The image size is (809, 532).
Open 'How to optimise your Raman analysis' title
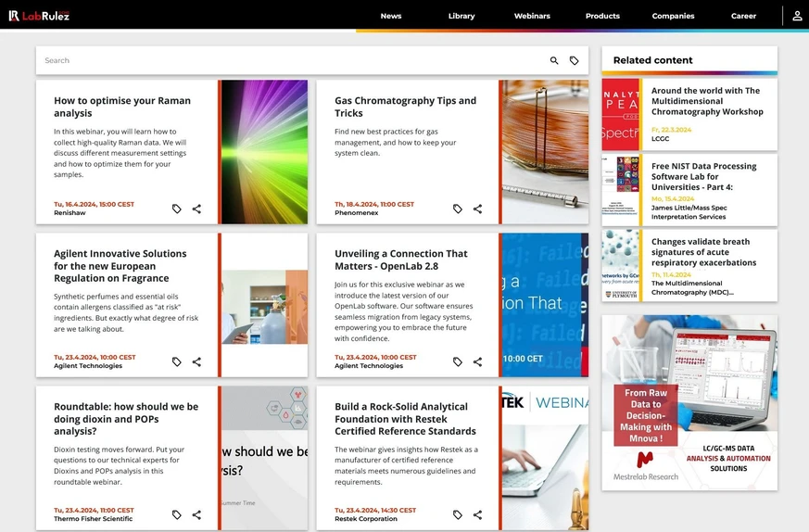pos(122,107)
